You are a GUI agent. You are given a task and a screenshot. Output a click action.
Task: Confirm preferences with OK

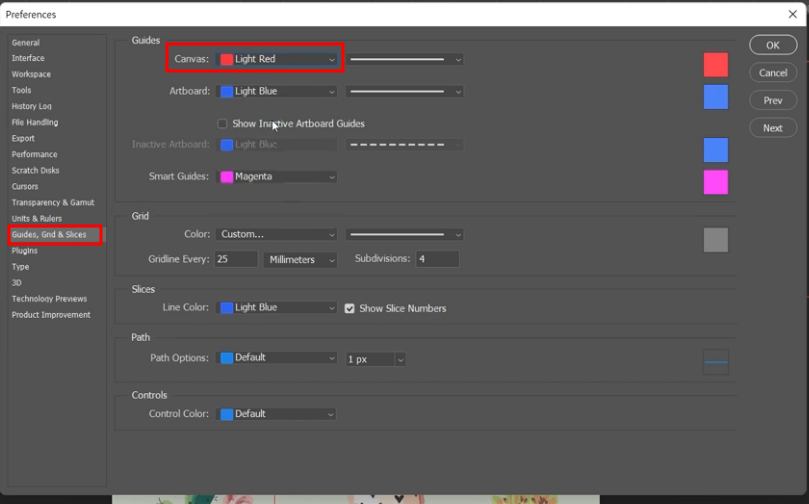[x=773, y=45]
